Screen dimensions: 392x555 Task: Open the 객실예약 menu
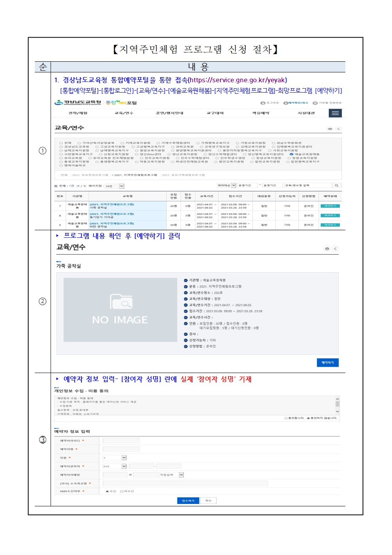261,113
